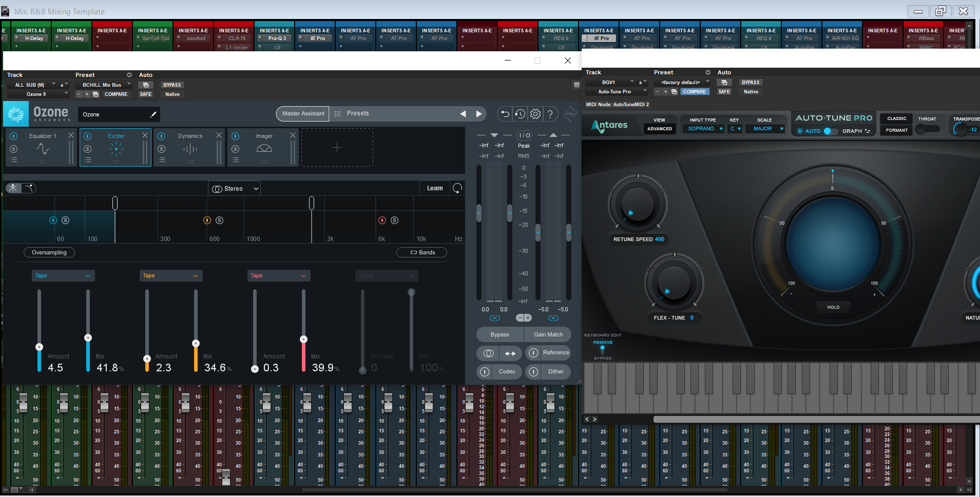The width and height of the screenshot is (980, 497).
Task: Toggle the Exciter module power button
Action: [88, 136]
